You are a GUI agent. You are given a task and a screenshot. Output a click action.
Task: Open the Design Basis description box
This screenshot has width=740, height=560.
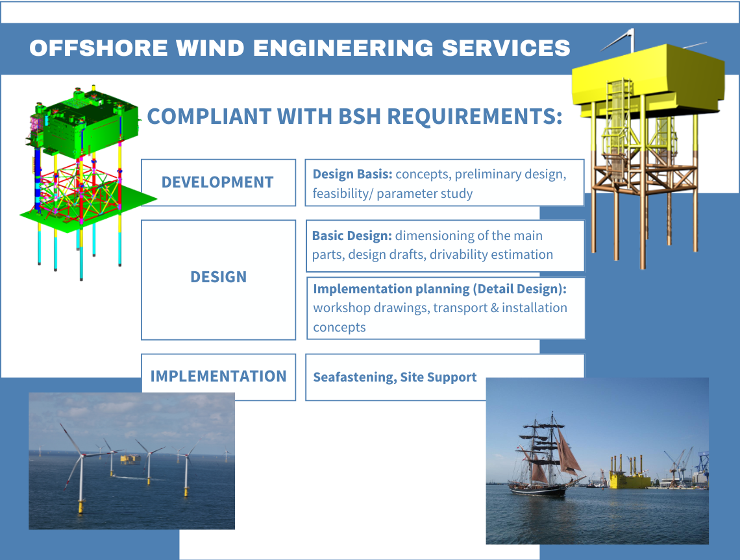click(x=444, y=184)
